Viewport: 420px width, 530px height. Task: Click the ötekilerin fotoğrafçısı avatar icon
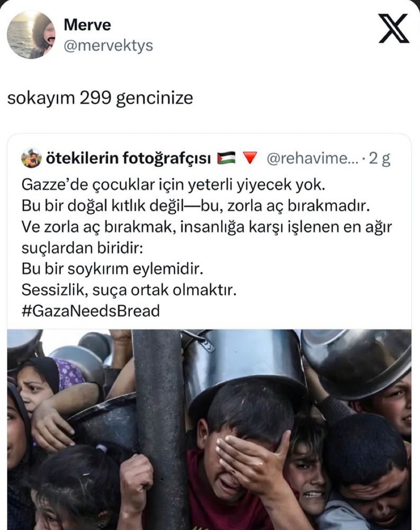[31, 158]
